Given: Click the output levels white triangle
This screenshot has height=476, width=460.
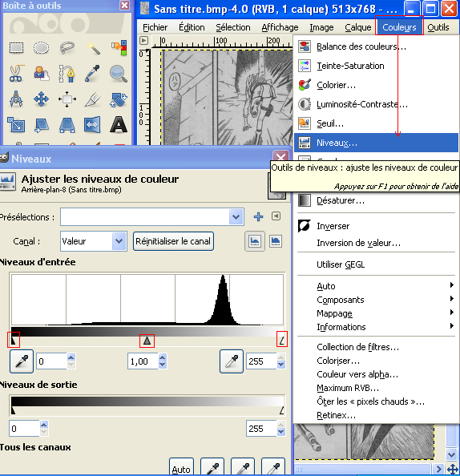Looking at the screenshot, I should (x=282, y=410).
